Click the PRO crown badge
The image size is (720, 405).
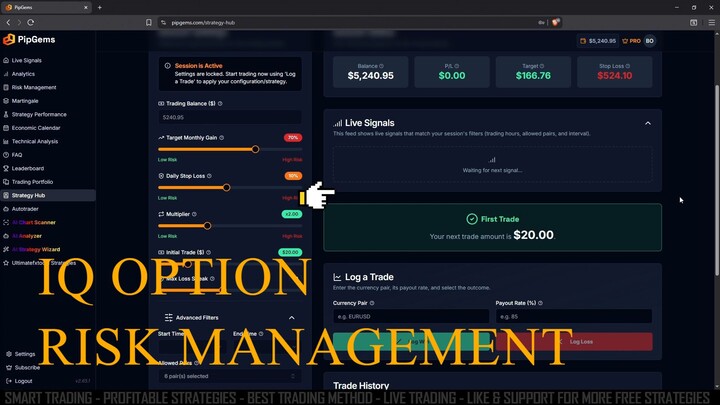(x=631, y=41)
